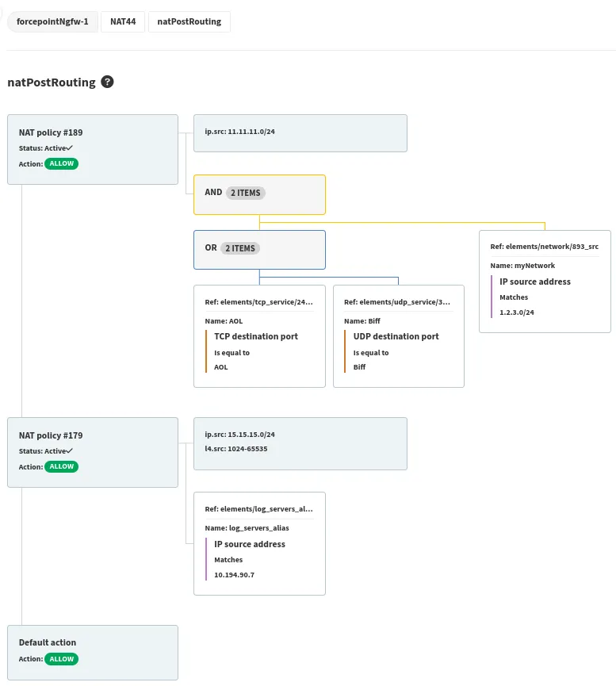Open the forcepointNgfw-1 breadcrumb tab
The height and width of the screenshot is (686, 616).
52,21
